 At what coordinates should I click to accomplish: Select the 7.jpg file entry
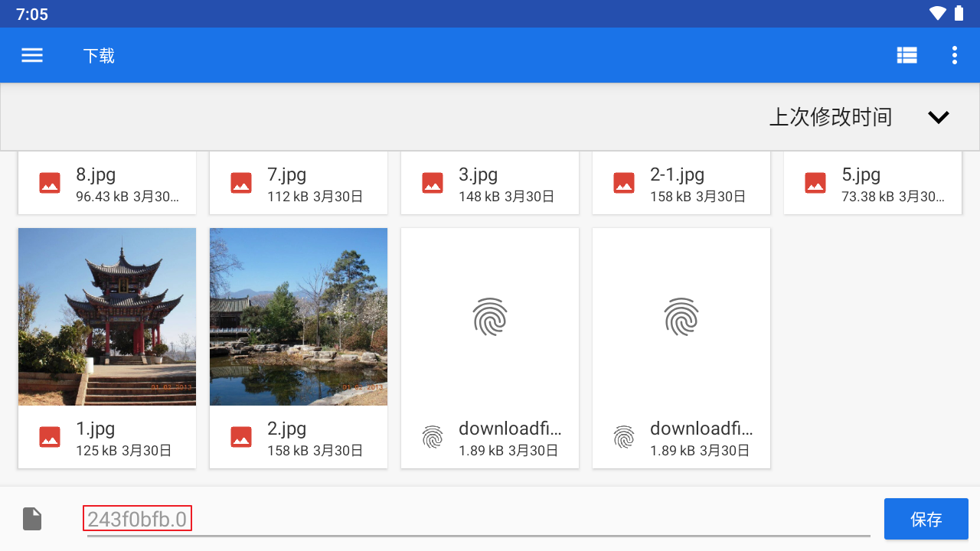click(299, 183)
